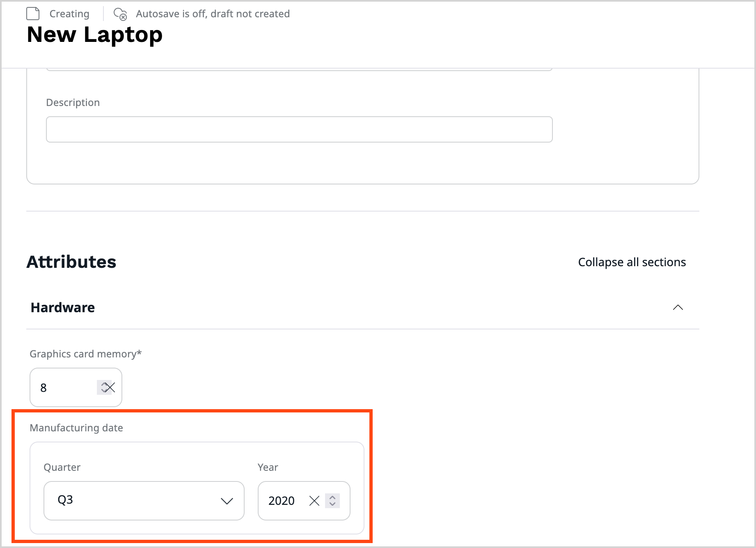Clear the Year 2020 with the X icon
Screen dimensions: 756x548
pyautogui.click(x=314, y=501)
